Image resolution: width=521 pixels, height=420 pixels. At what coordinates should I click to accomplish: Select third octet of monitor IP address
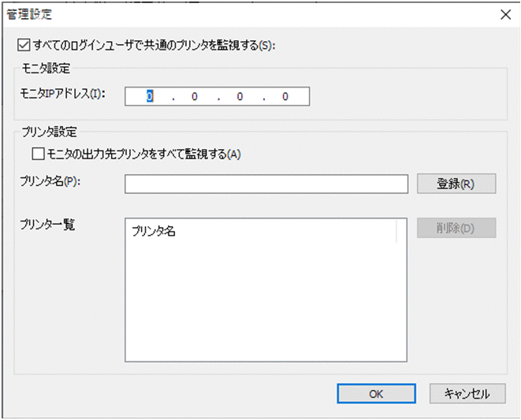tap(240, 97)
